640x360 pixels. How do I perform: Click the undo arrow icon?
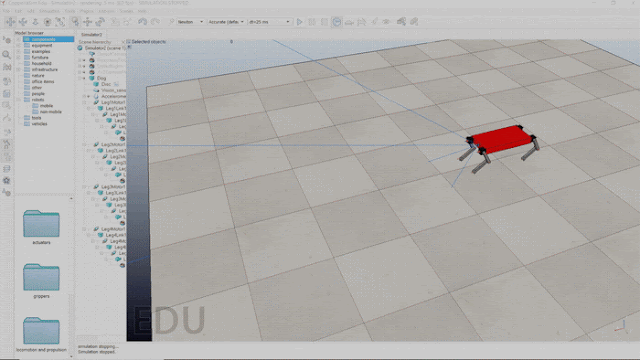(142, 22)
